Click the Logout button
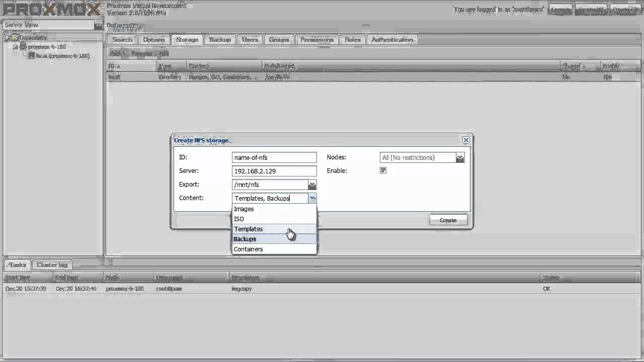Viewport: 644px width, 362px height. coord(560,10)
